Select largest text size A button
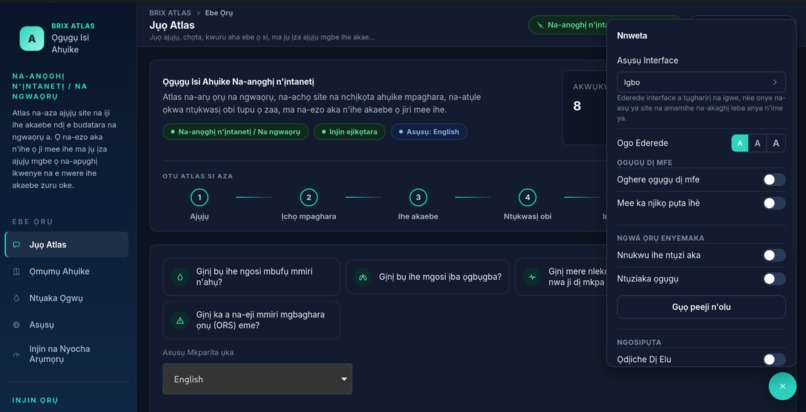 [x=776, y=143]
